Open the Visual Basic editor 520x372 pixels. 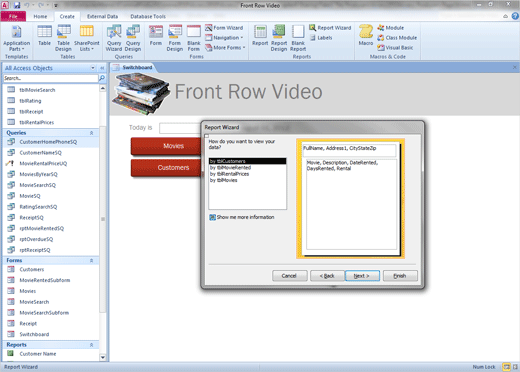click(395, 48)
